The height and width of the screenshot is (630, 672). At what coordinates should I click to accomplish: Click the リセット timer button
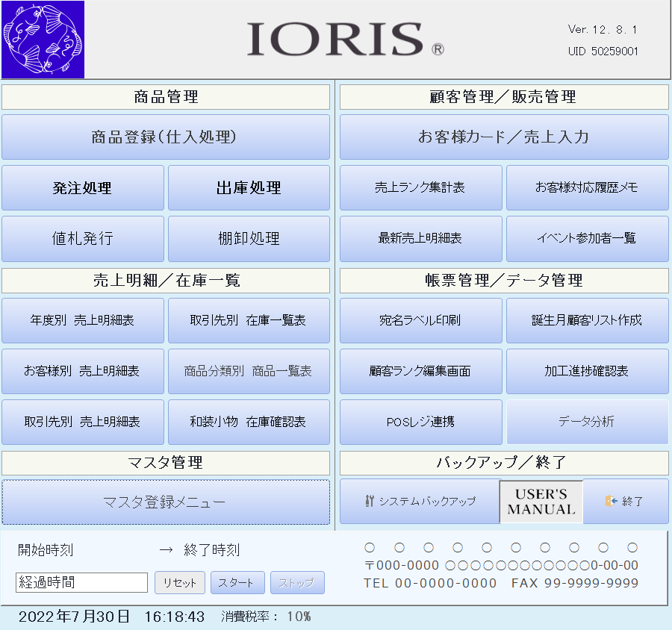coord(180,583)
